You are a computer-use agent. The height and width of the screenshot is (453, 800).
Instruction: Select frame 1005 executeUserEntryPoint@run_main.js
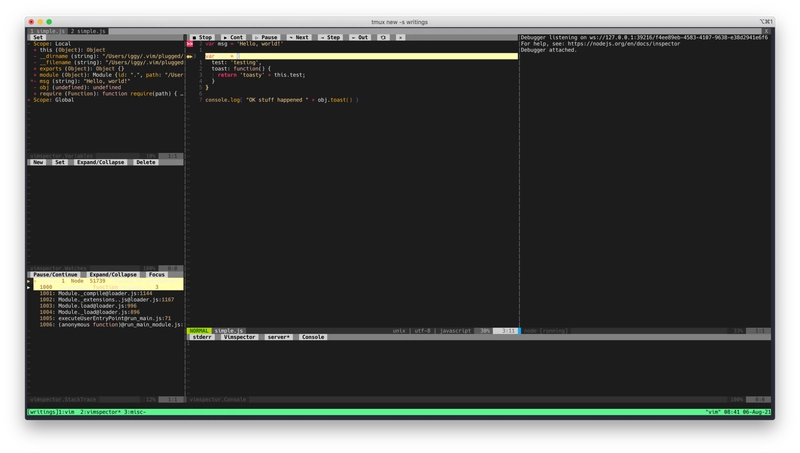105,318
